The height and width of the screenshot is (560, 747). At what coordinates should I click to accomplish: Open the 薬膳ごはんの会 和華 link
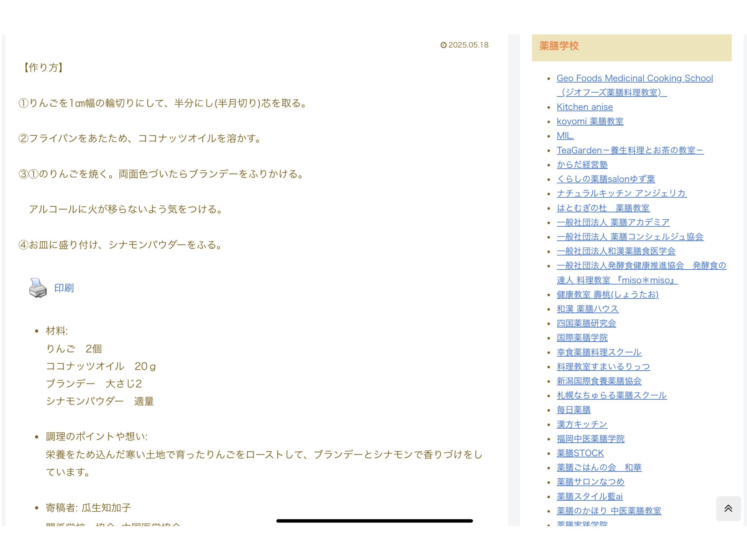(x=599, y=467)
